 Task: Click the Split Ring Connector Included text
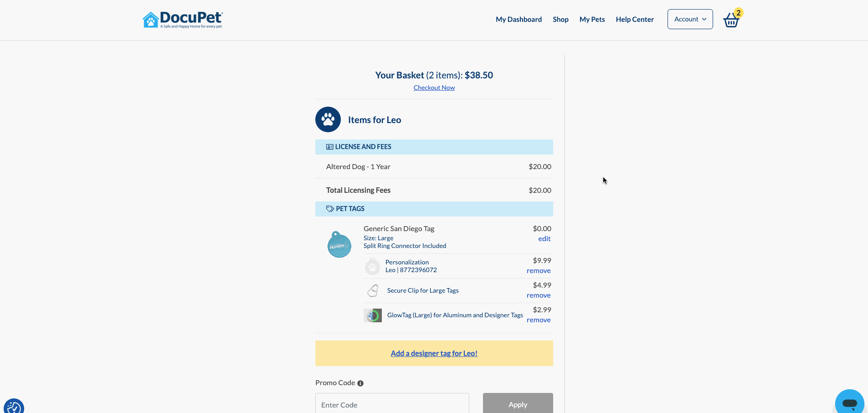click(405, 246)
